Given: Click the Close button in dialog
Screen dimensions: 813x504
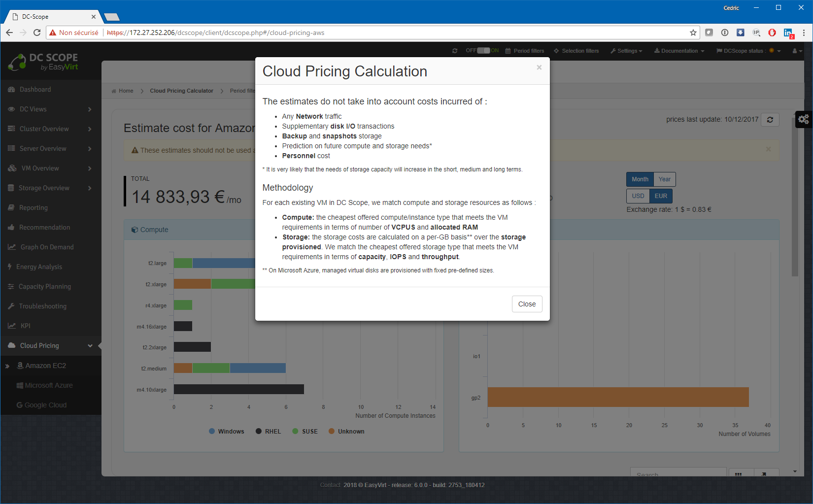Looking at the screenshot, I should tap(527, 304).
